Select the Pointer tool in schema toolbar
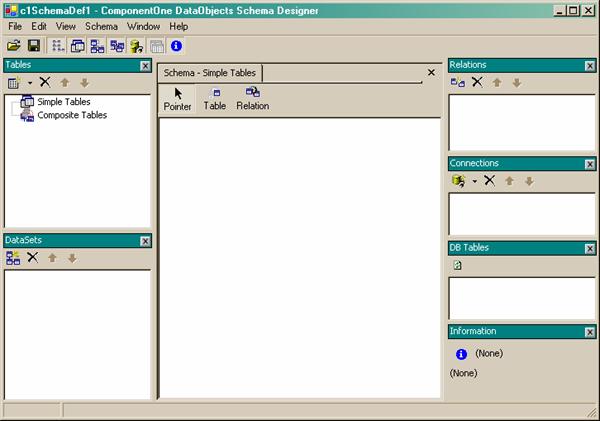The height and width of the screenshot is (421, 600). tap(177, 99)
